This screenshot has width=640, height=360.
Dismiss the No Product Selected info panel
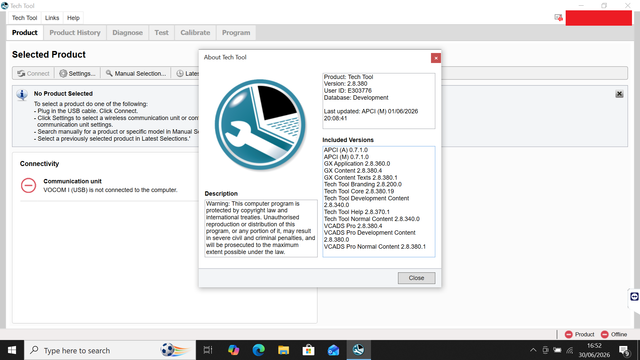[x=619, y=94]
